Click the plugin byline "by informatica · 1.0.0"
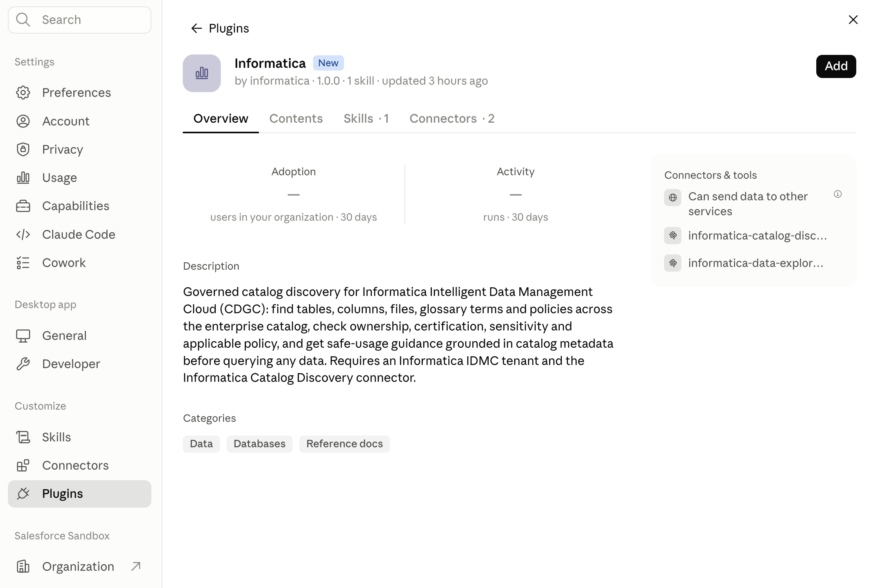870x588 pixels. click(x=287, y=81)
